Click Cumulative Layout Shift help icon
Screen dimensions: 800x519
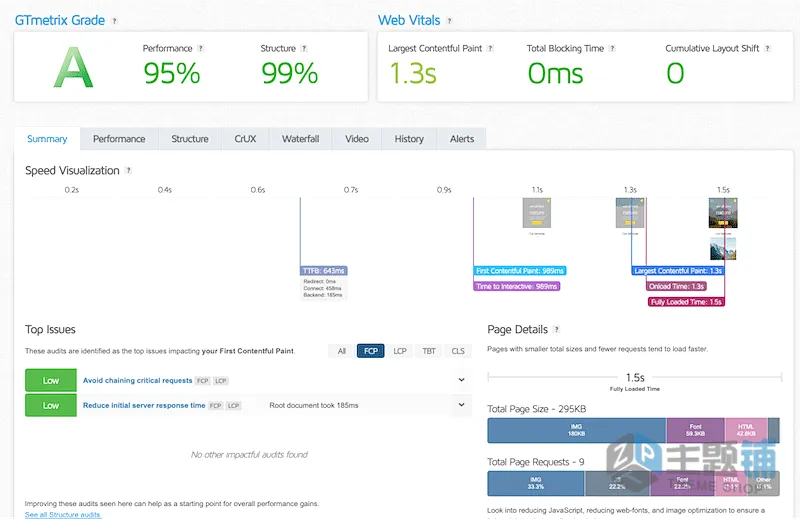pos(767,48)
